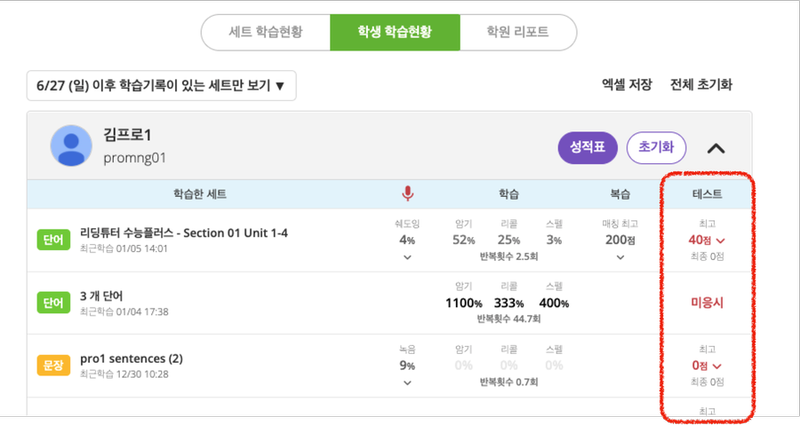
Task: Click the 엑셀 저장 link
Action: coord(627,85)
